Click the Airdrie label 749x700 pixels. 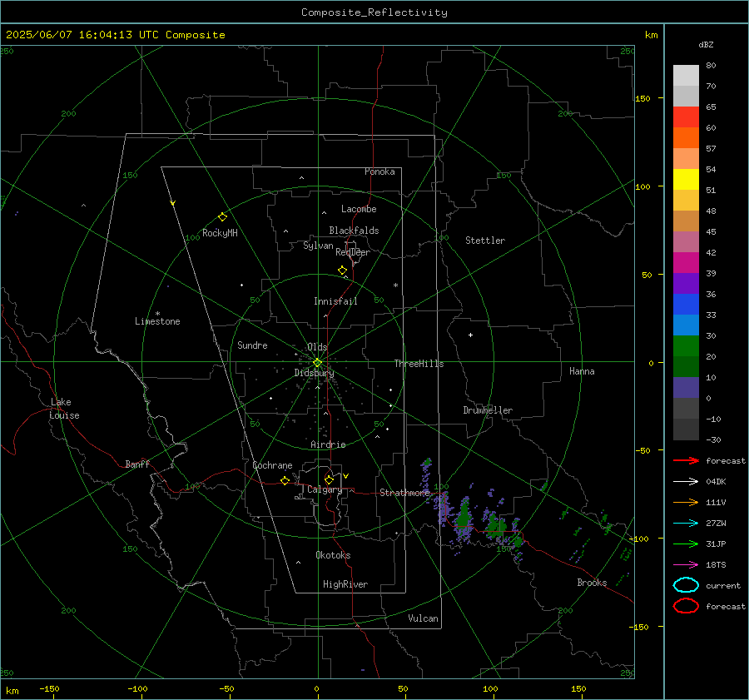pos(328,444)
